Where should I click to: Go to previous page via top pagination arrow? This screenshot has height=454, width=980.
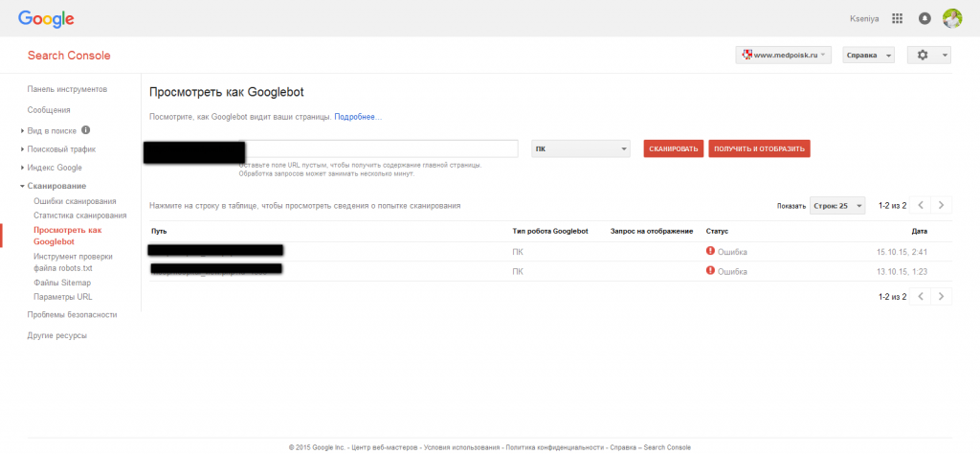click(x=920, y=205)
